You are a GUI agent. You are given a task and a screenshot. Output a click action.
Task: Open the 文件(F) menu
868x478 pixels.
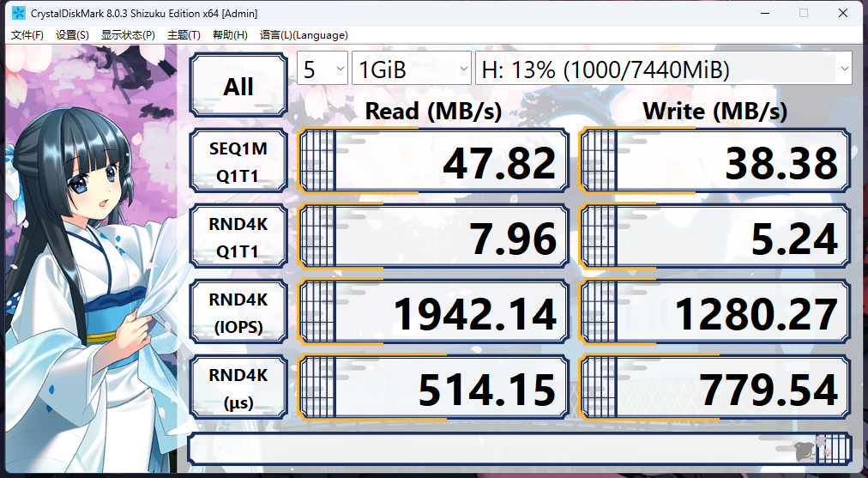click(27, 35)
